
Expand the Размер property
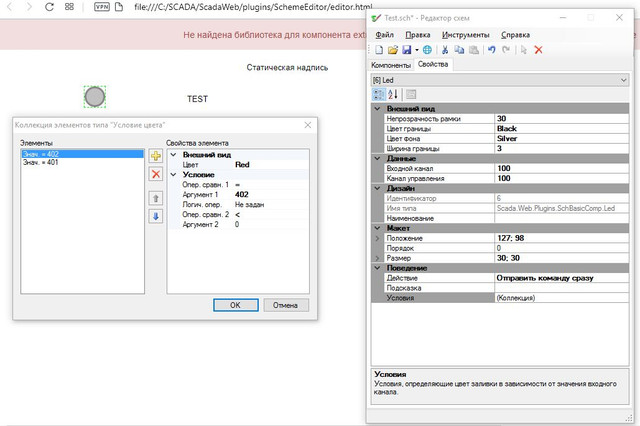click(x=377, y=258)
